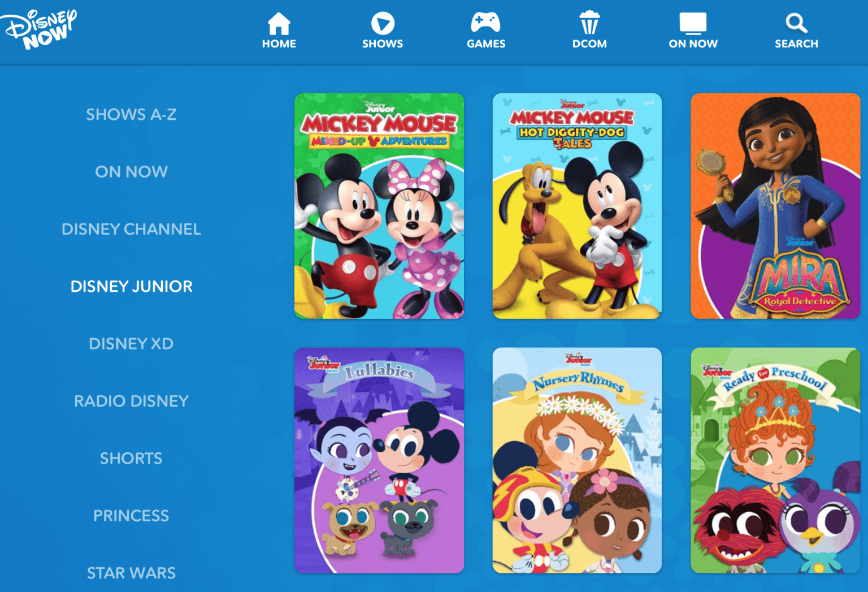The image size is (868, 592).
Task: Select Radio Disney in the left menu
Action: (x=131, y=400)
